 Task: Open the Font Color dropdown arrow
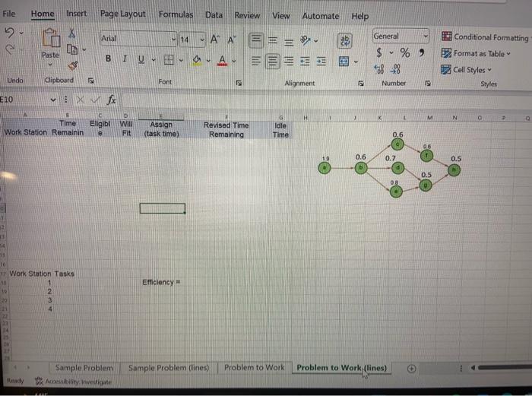click(x=234, y=62)
